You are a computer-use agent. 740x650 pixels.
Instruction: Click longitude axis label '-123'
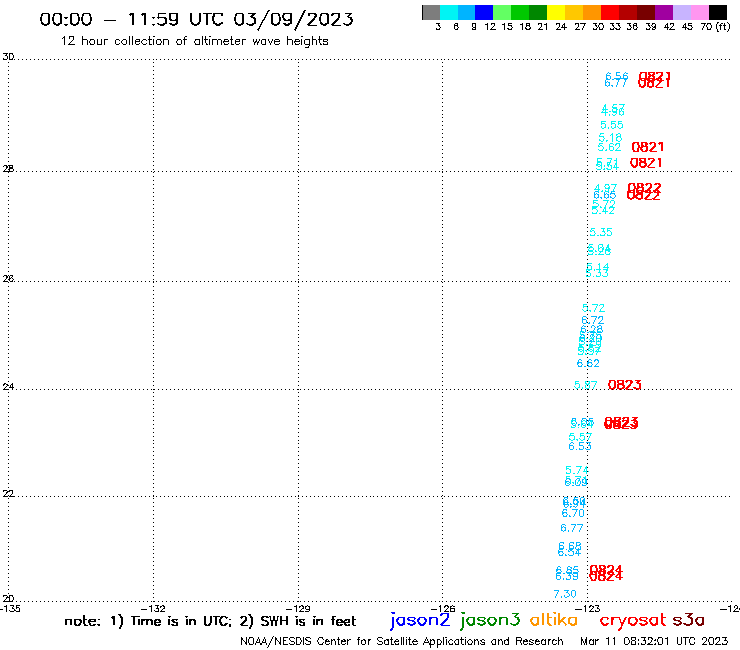588,608
